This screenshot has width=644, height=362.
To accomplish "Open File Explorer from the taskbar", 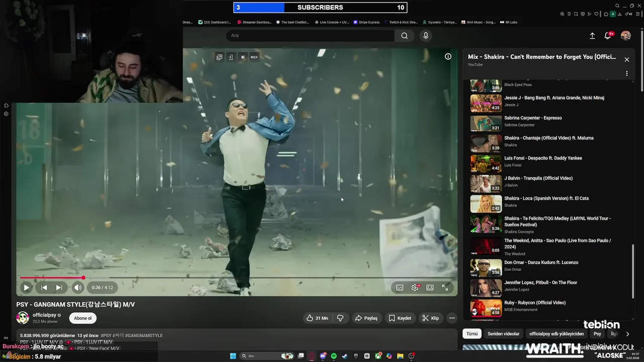I will pyautogui.click(x=400, y=356).
